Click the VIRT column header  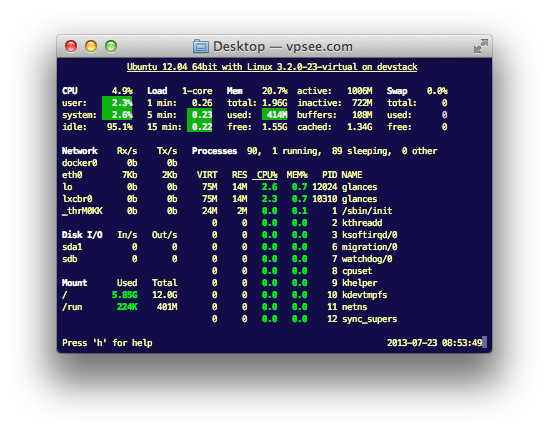[x=207, y=175]
